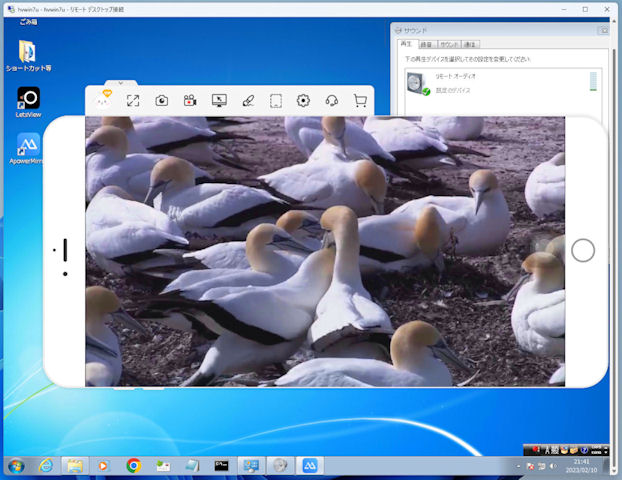The image size is (622, 480).
Task: Open the Command Prompt taskbar icon
Action: pos(221,465)
